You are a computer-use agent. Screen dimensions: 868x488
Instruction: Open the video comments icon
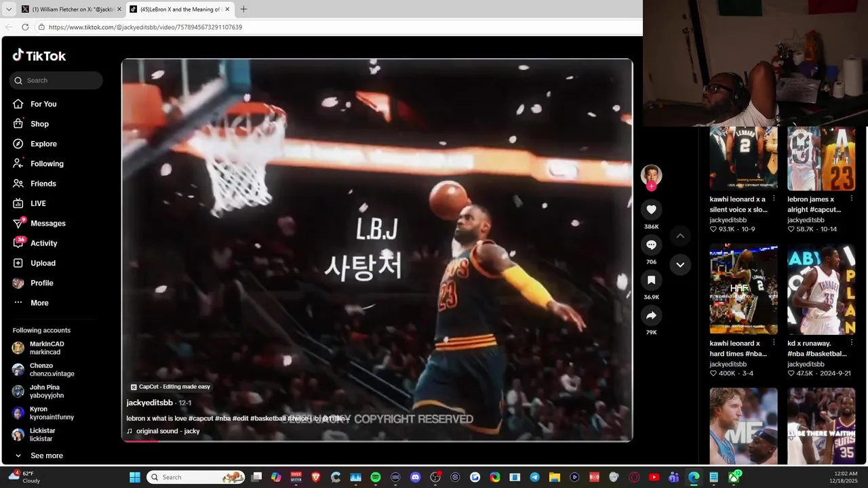pyautogui.click(x=651, y=245)
